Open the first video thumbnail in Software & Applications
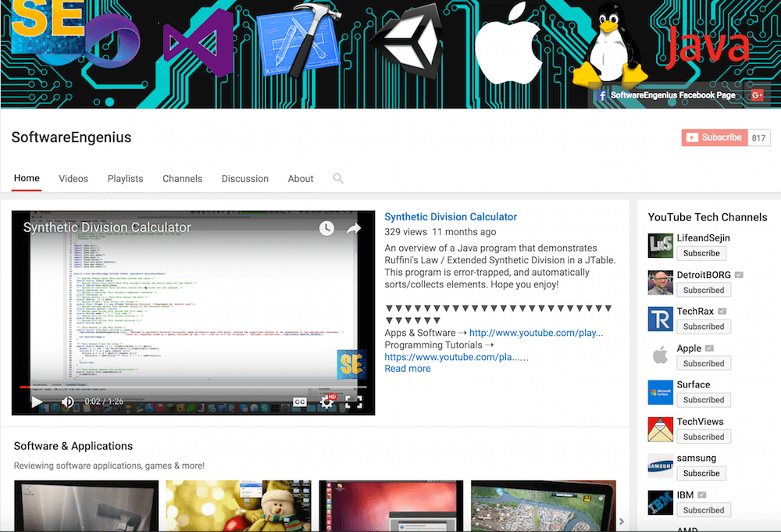781x532 pixels. coord(86,505)
